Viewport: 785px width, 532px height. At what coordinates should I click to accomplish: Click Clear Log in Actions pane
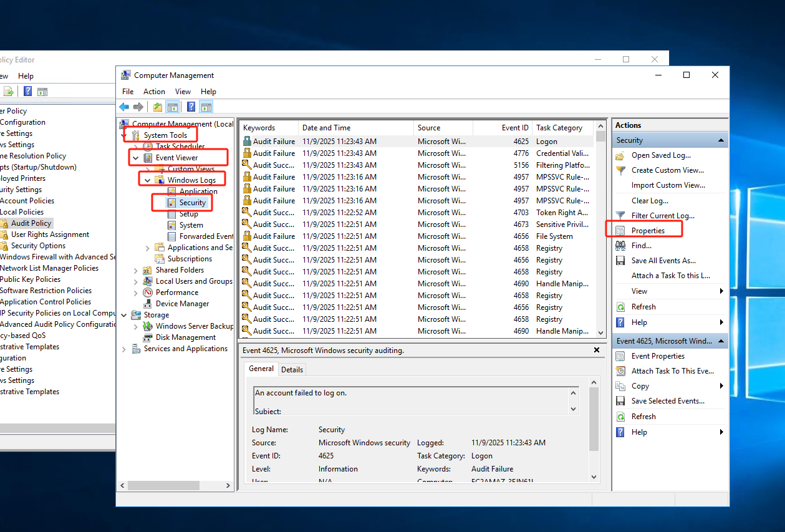click(x=649, y=201)
